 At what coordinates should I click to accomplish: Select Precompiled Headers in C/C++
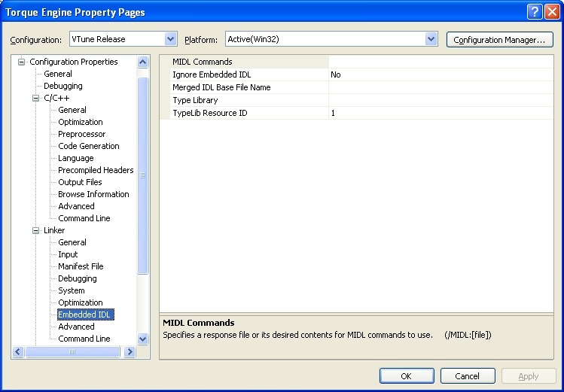(x=96, y=170)
